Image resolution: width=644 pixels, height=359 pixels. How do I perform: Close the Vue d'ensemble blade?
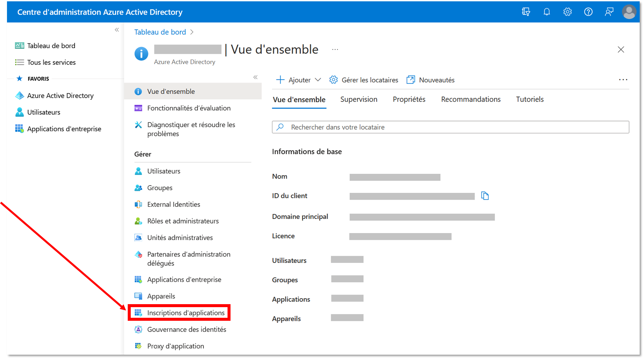(x=621, y=50)
